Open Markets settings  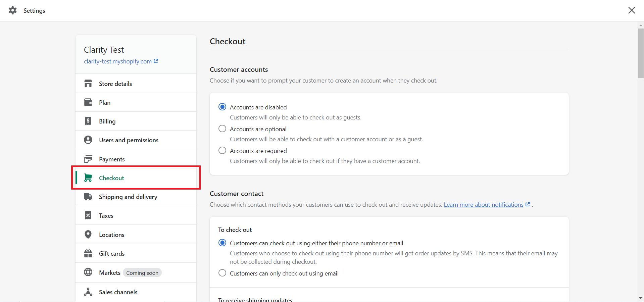tap(136, 272)
